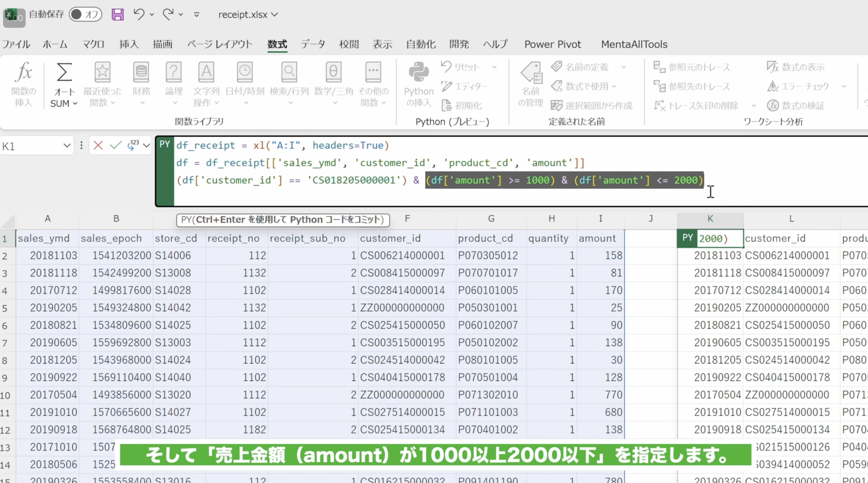The height and width of the screenshot is (483, 868).
Task: Click the Redo arrow icon
Action: tap(168, 14)
